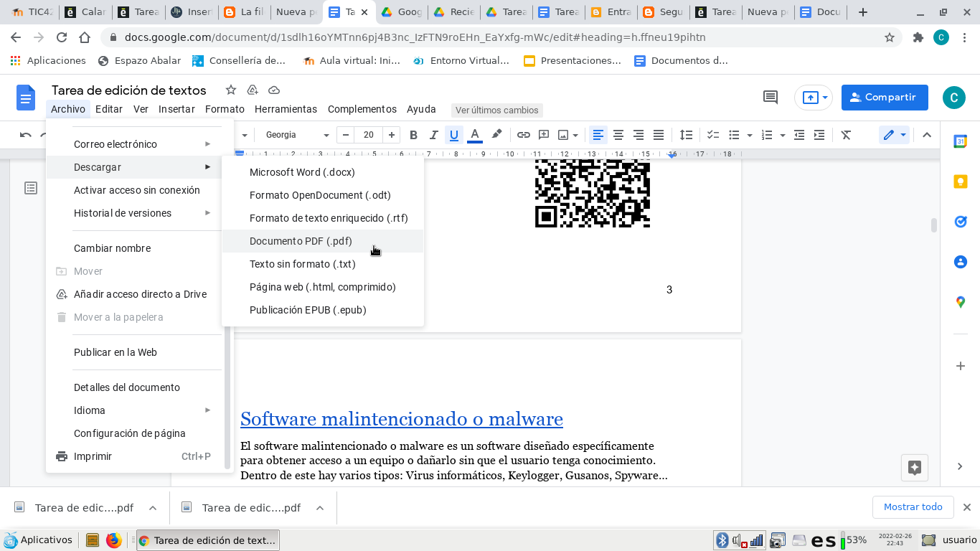Decrease the indent
This screenshot has width=980, height=551.
(x=799, y=135)
